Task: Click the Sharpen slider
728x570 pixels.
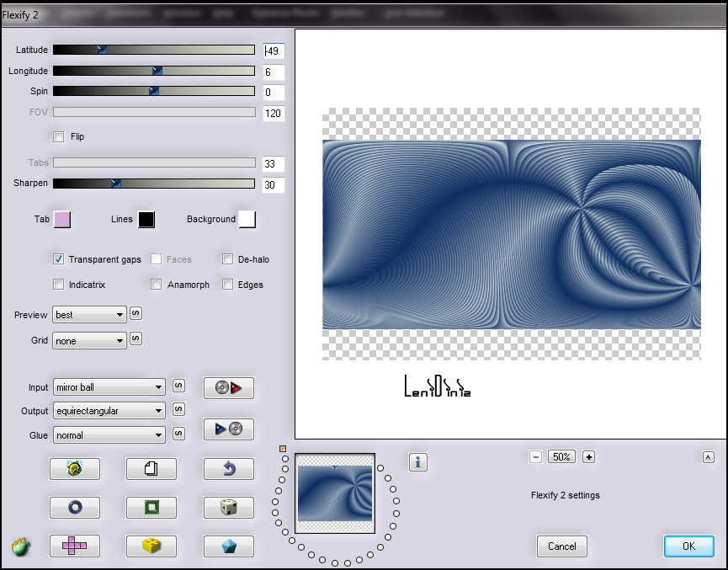Action: [x=154, y=184]
